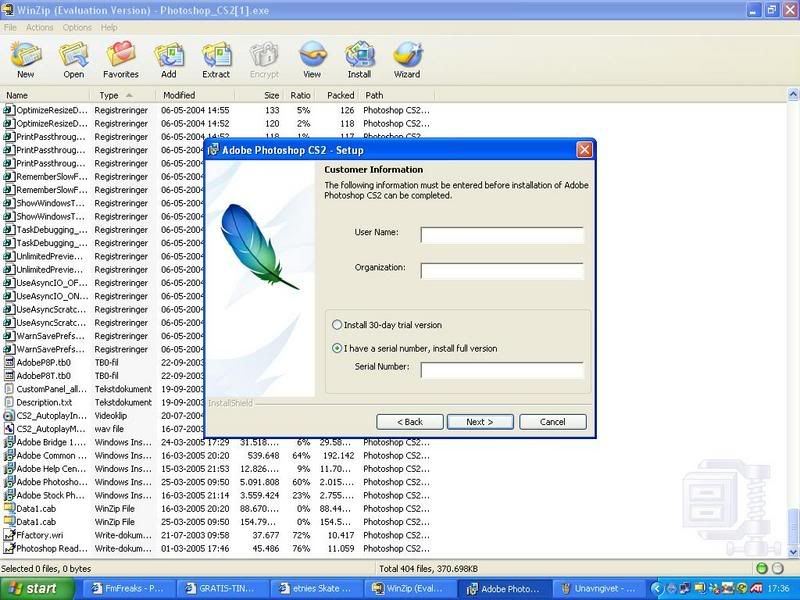
Task: Click the Serial Number input field
Action: point(502,370)
